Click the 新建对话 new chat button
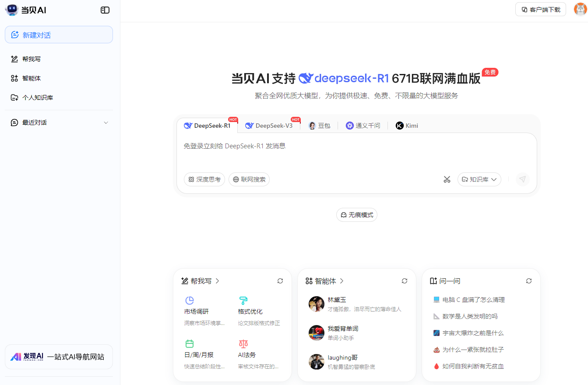Image resolution: width=588 pixels, height=385 pixels. pos(59,35)
